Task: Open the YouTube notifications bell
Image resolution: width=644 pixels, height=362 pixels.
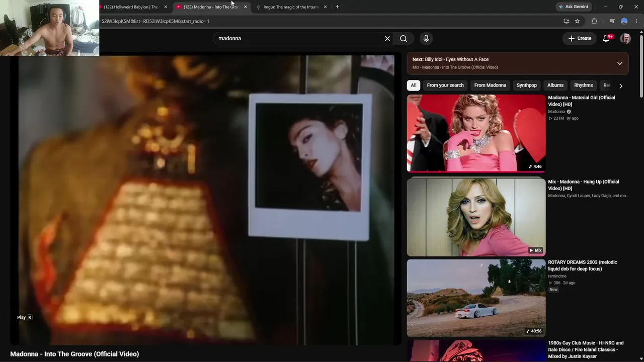Action: tap(606, 38)
